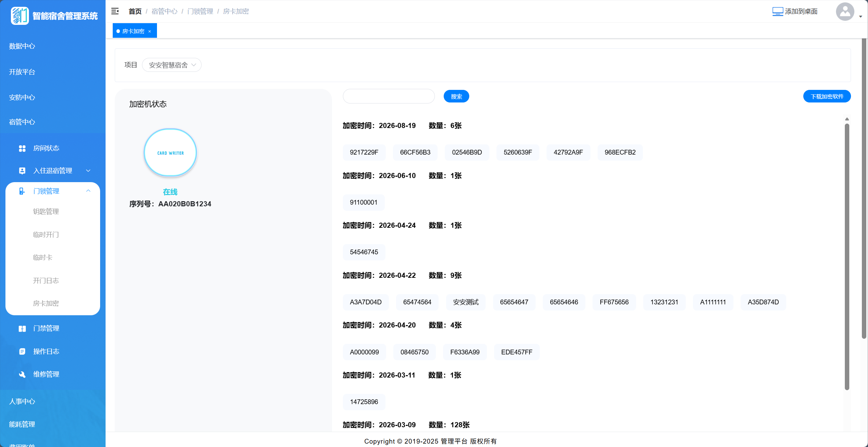
Task: Click the card list scrollbar thumb
Action: coord(847,257)
